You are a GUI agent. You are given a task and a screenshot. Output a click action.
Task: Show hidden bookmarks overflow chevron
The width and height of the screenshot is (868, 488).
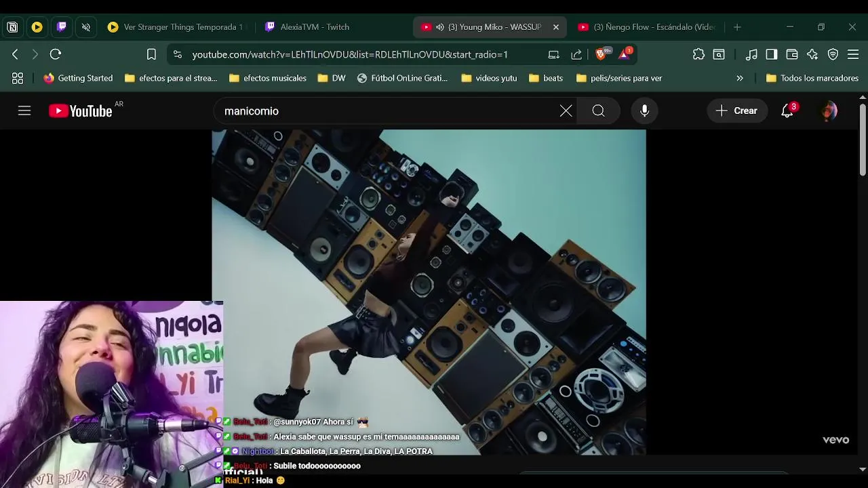tap(740, 78)
